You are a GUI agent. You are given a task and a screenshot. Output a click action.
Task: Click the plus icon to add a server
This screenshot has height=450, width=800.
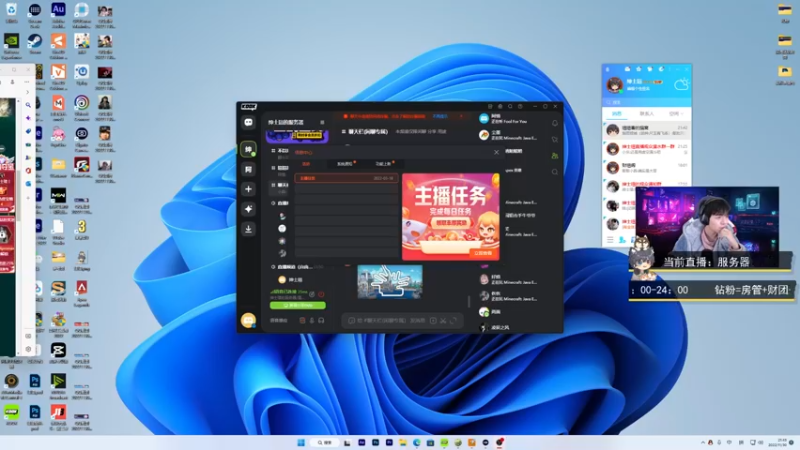click(248, 189)
